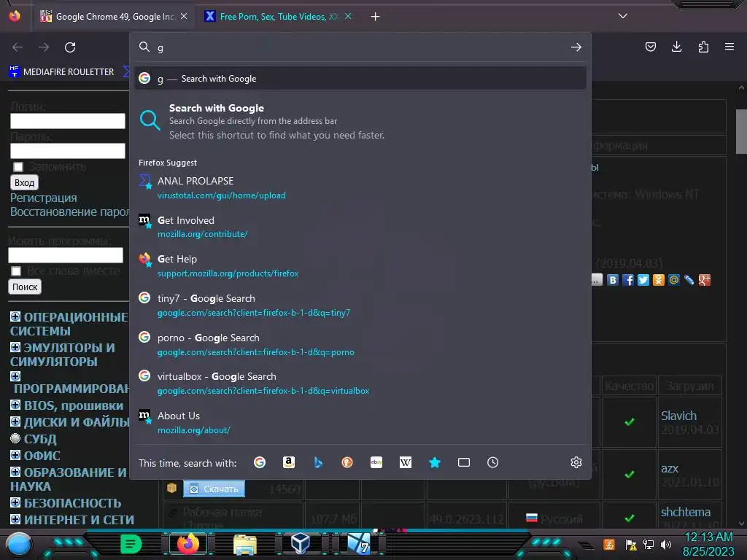The height and width of the screenshot is (560, 747).
Task: Open MEDIAFIRE ROULETTER bookmark
Action: [62, 72]
